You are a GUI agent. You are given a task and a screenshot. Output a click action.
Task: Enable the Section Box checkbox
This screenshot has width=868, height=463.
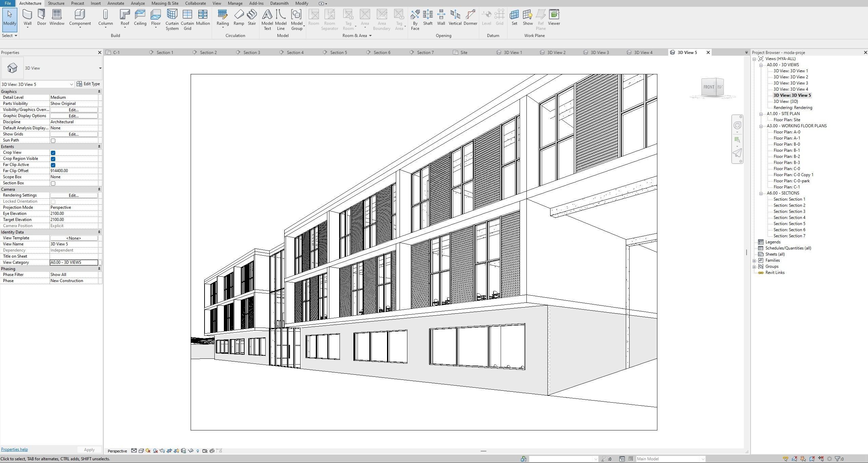point(53,183)
